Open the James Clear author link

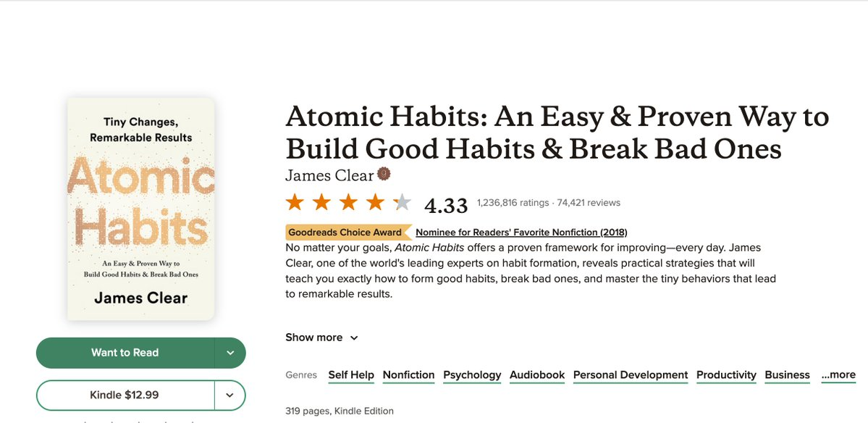[329, 175]
